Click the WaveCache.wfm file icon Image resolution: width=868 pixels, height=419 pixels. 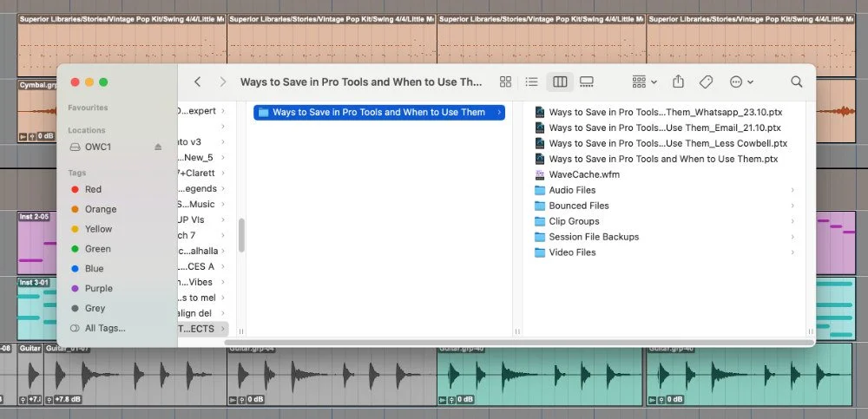[540, 174]
